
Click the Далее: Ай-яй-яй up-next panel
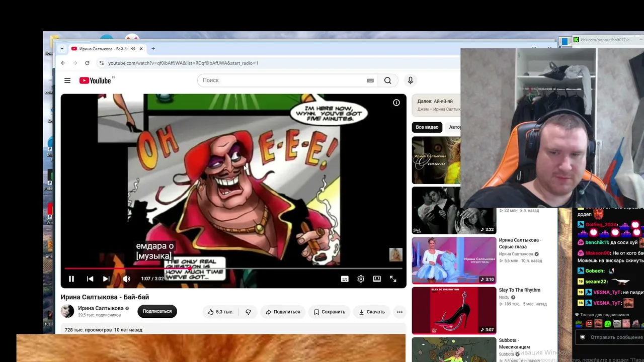point(436,105)
